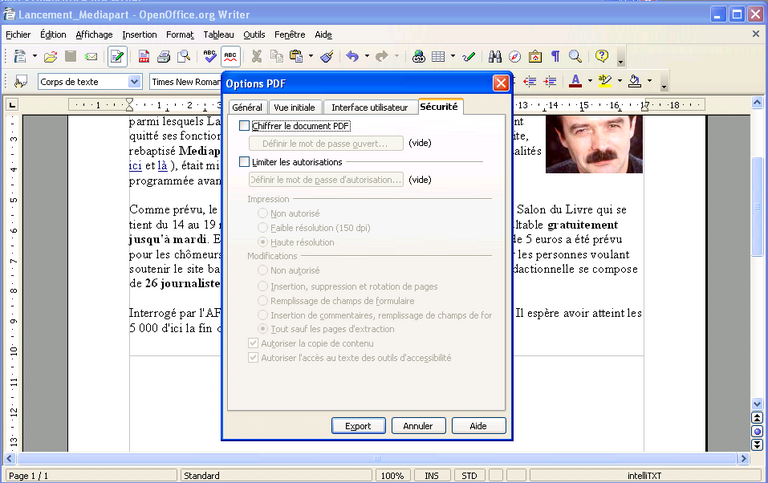The width and height of the screenshot is (768, 483).
Task: Click the Aide button in dialog
Action: pos(479,426)
